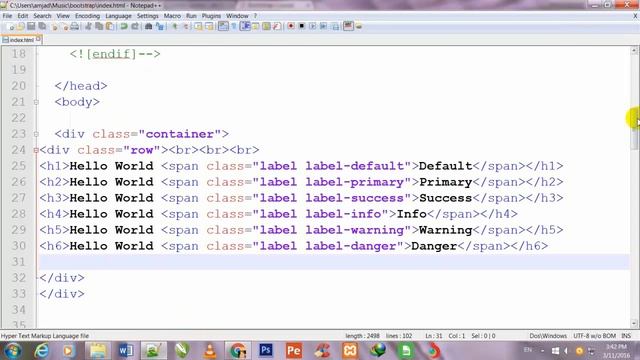Open the View menu
The width and height of the screenshot is (640, 360).
pos(63,16)
